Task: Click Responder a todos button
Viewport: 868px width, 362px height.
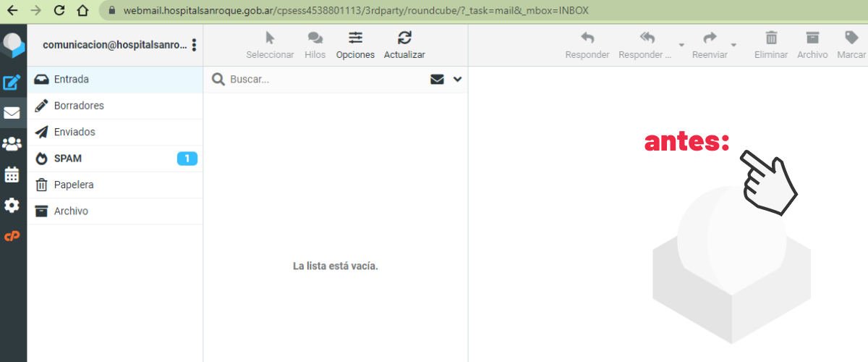Action: pos(646,45)
